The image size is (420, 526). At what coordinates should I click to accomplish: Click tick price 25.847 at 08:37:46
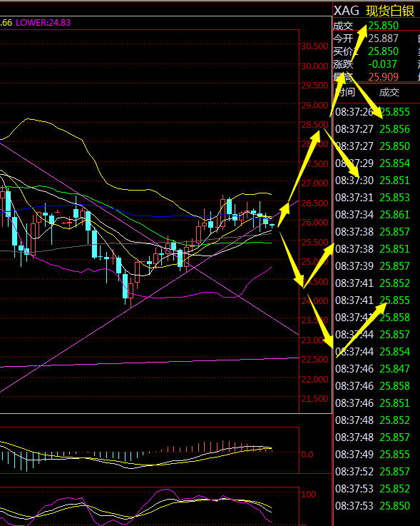point(394,369)
